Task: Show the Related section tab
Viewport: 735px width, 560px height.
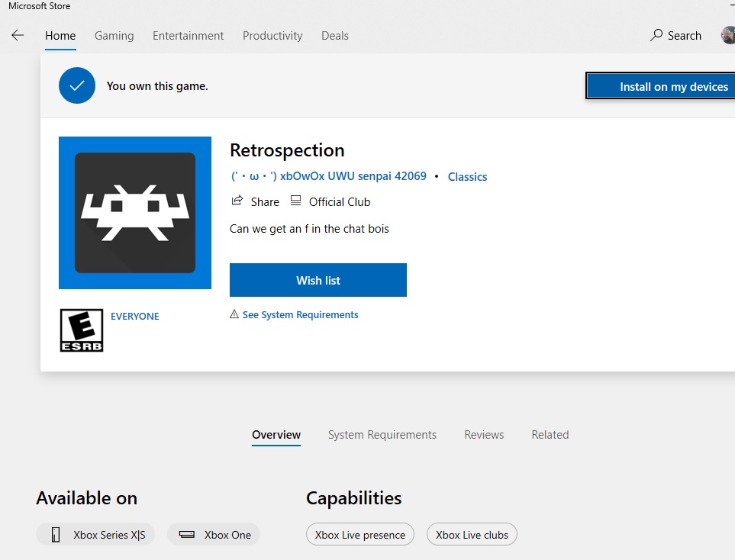Action: coord(550,435)
